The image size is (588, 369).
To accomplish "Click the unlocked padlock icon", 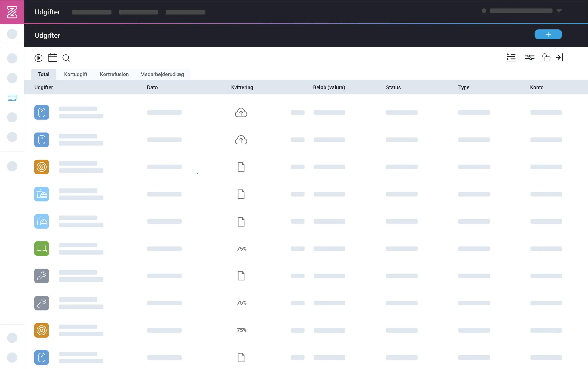I will point(546,58).
